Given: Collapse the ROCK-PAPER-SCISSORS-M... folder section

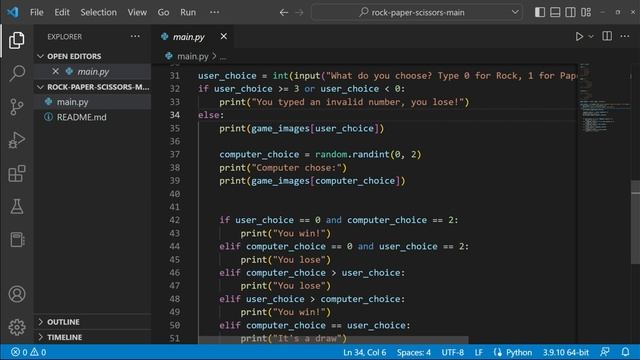Looking at the screenshot, I should 40,87.
